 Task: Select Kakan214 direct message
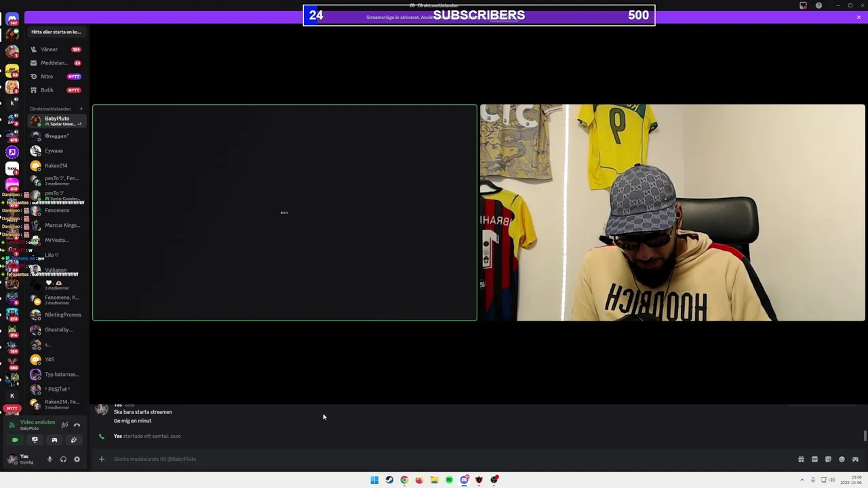pyautogui.click(x=56, y=165)
